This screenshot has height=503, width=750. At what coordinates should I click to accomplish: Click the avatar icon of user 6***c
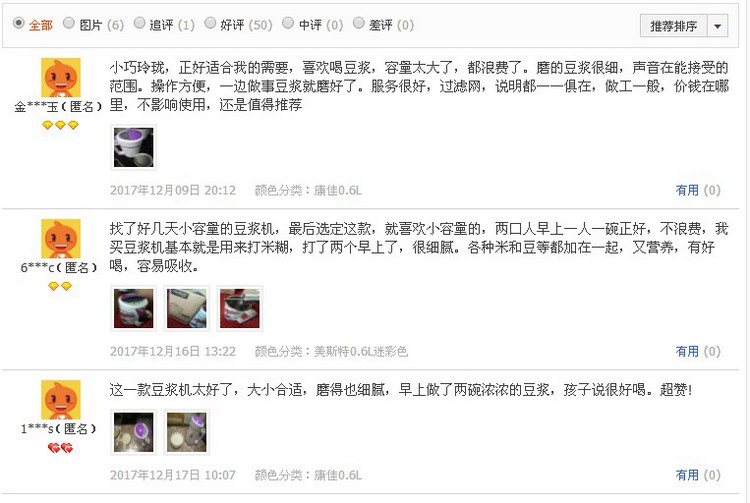click(61, 239)
